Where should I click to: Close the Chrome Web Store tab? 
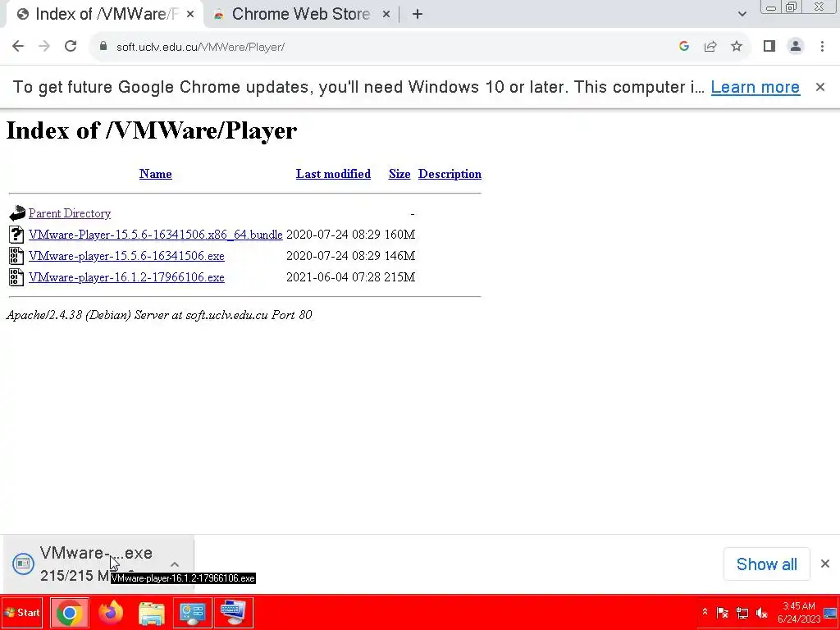click(386, 14)
